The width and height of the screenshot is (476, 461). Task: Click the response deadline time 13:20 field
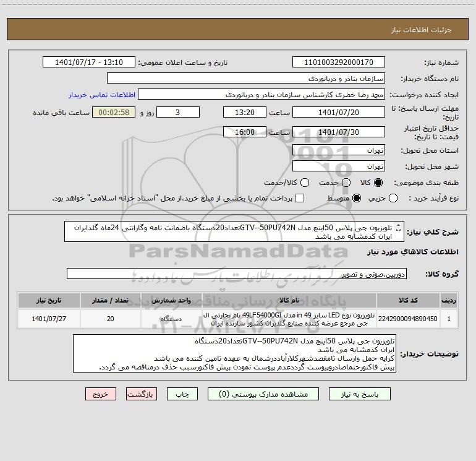245,112
